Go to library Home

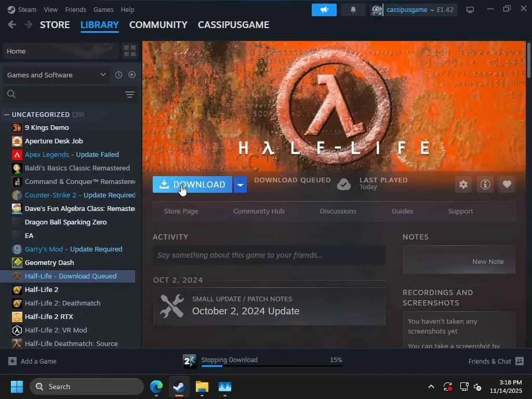[x=61, y=51]
